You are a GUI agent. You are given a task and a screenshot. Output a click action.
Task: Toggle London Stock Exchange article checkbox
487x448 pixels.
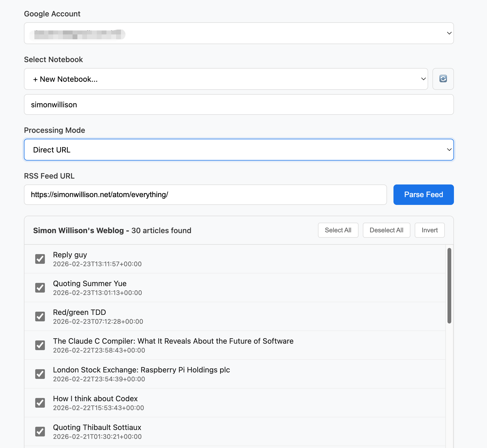click(x=40, y=374)
